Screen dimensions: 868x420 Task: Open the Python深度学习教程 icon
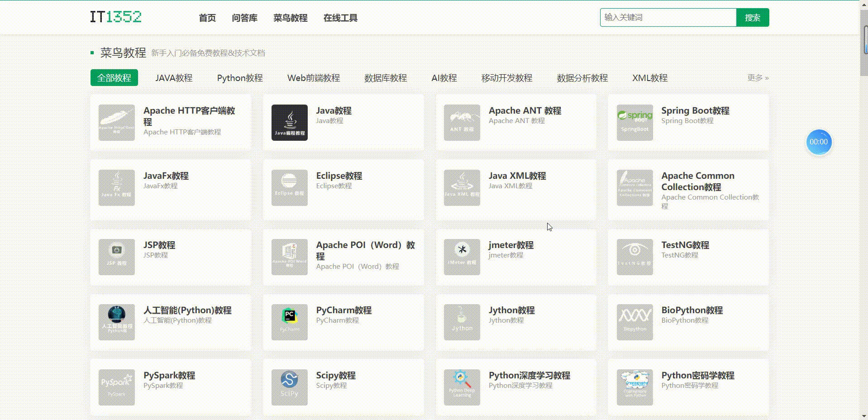click(462, 387)
